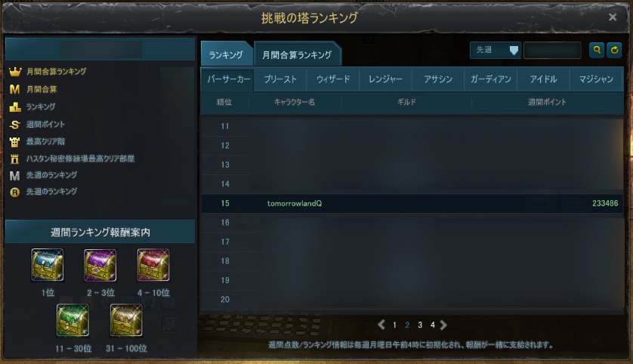Click the green chest for 11-30位 reward

[73, 320]
